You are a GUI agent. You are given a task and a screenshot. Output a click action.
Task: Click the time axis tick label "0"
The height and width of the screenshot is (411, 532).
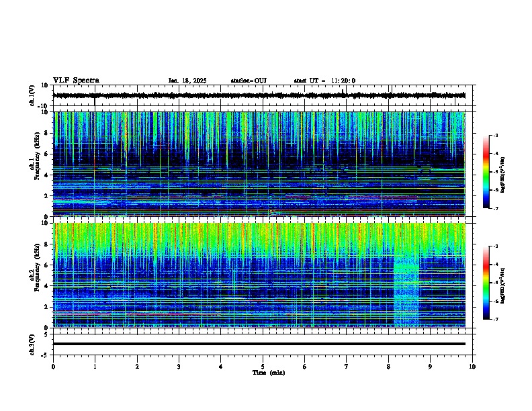click(x=53, y=367)
